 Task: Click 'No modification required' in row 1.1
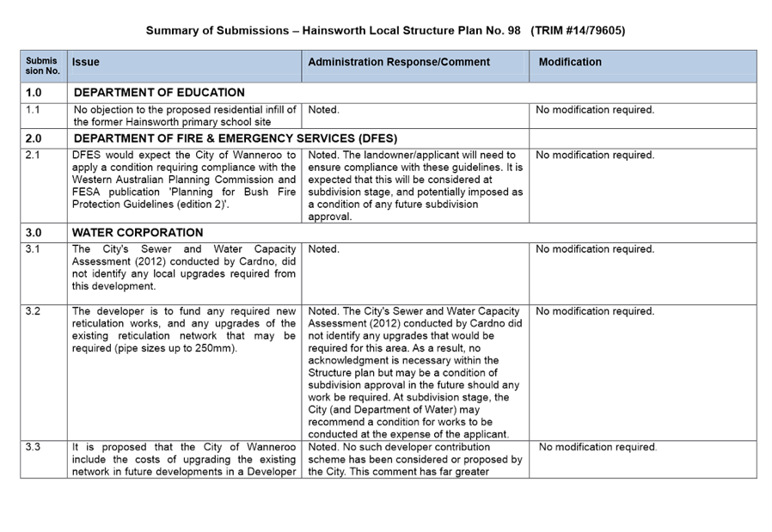pyautogui.click(x=594, y=110)
